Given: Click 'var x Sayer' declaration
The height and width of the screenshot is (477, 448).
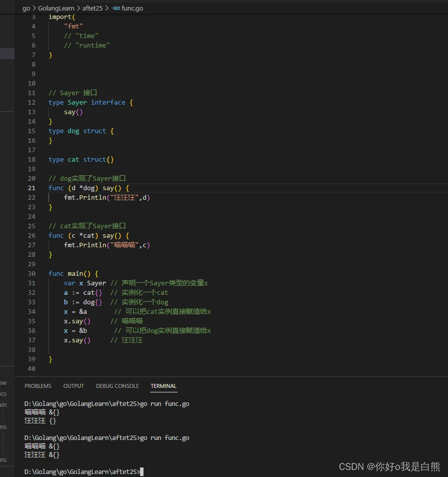Looking at the screenshot, I should tap(85, 283).
